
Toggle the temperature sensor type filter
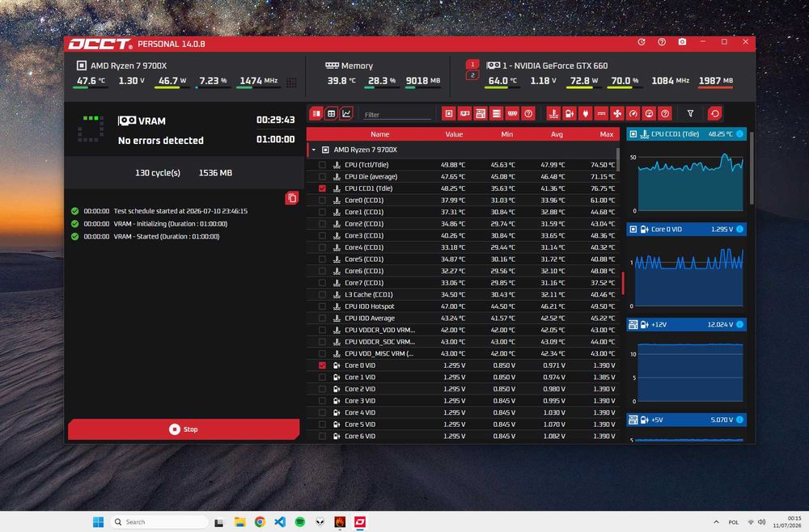(x=553, y=113)
